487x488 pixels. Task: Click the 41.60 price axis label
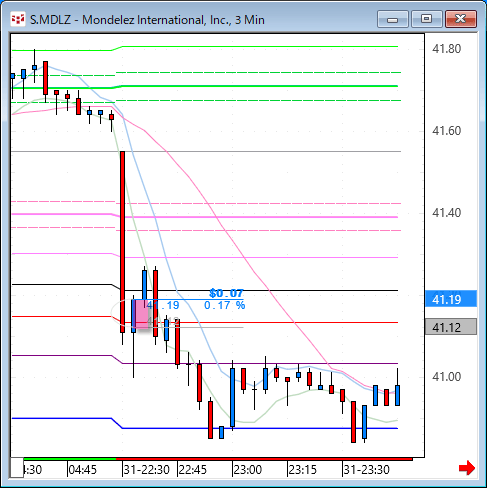[x=446, y=131]
